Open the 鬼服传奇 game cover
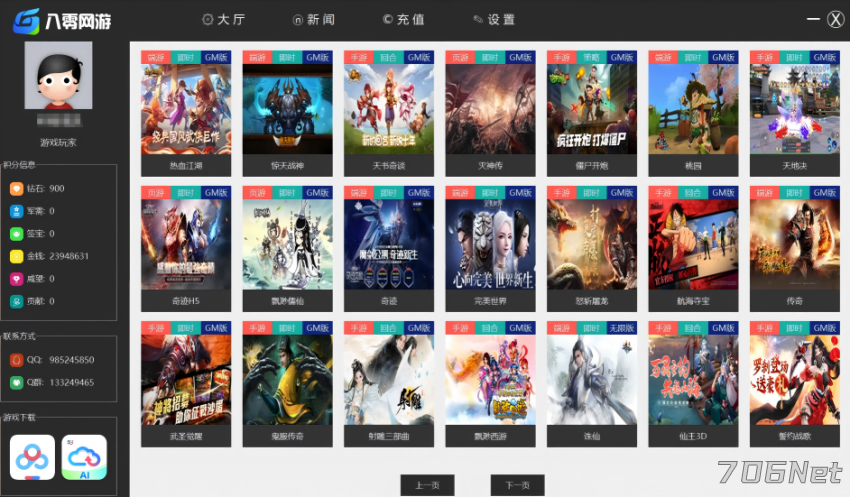The height and width of the screenshot is (497, 850). [x=287, y=380]
